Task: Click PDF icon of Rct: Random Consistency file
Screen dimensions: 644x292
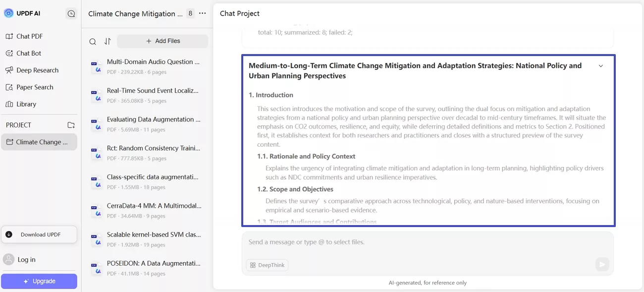Action: click(x=96, y=153)
